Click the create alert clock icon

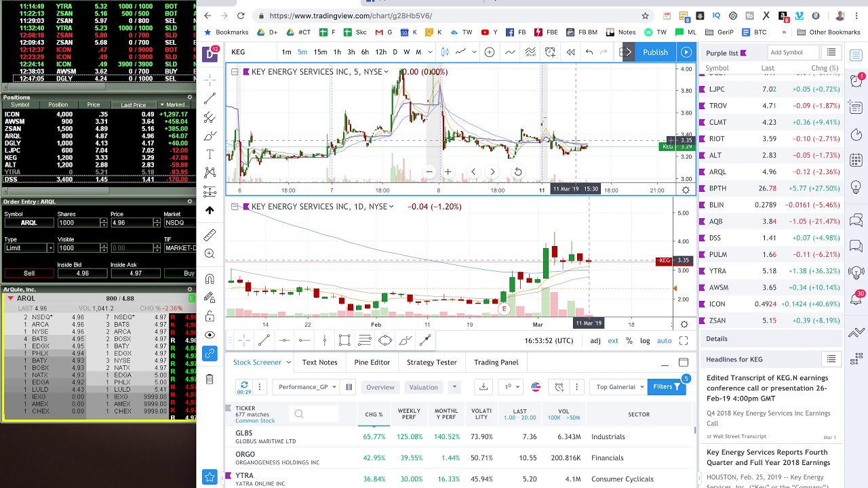551,52
